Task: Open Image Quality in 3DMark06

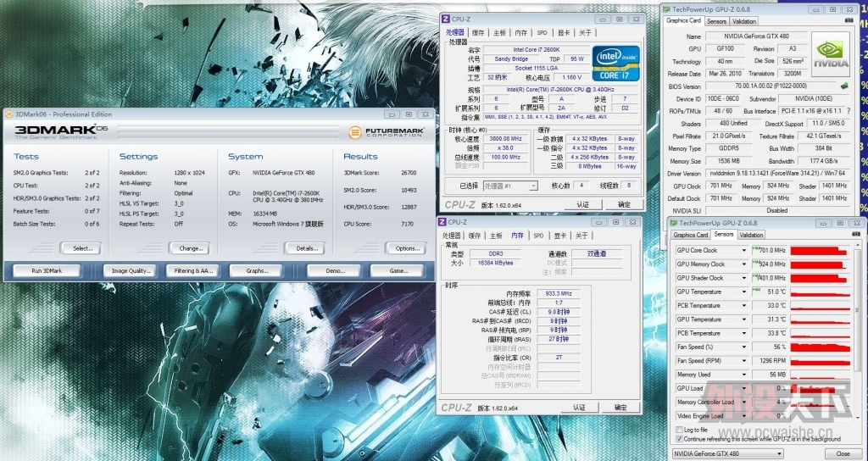Action: tap(131, 271)
